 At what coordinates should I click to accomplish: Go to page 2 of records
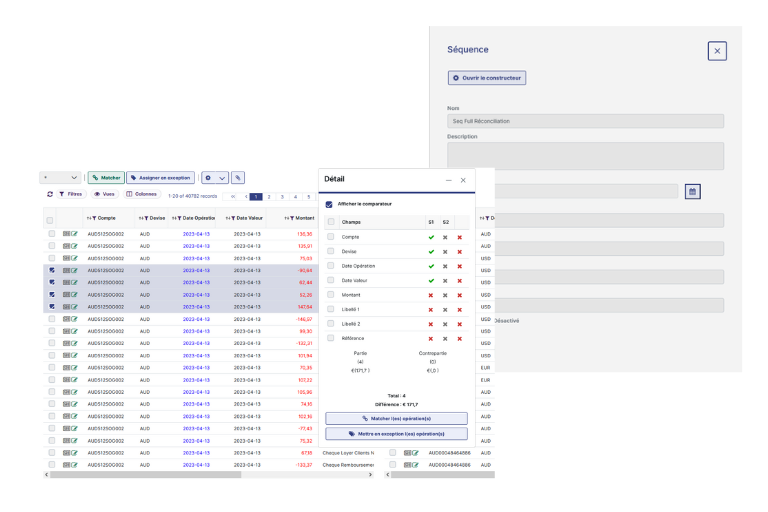[269, 196]
